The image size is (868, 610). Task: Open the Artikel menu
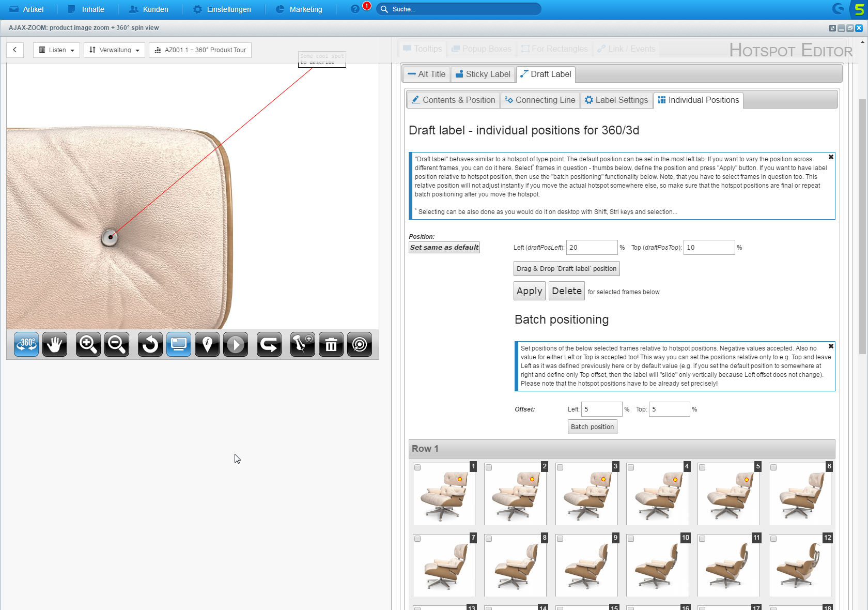click(x=27, y=9)
